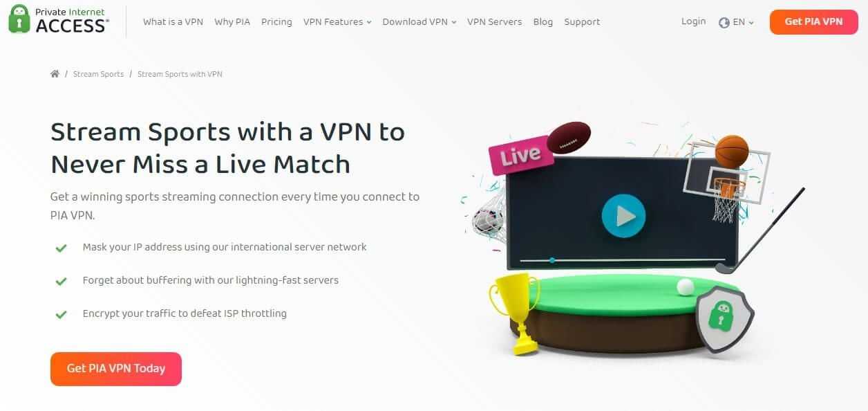Click checkmark beside Forget about buffering

(x=61, y=281)
